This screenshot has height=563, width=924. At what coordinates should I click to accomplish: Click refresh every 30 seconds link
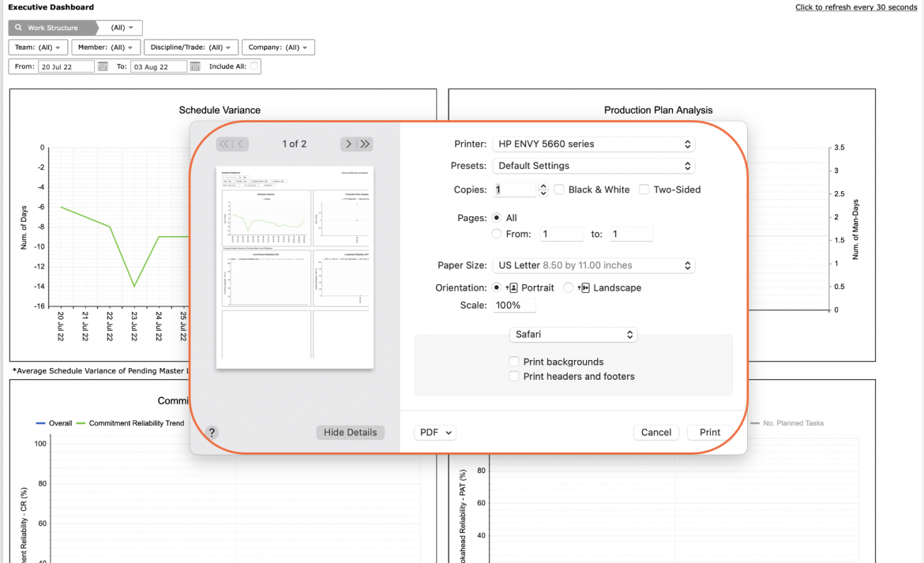pos(856,7)
